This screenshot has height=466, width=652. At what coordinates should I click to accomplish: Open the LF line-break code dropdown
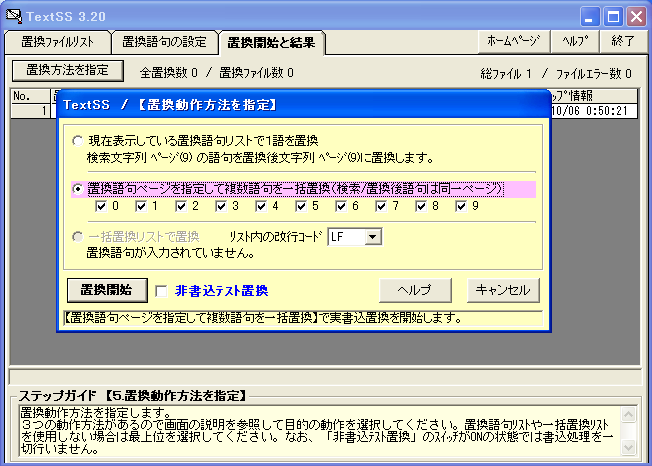pos(373,237)
